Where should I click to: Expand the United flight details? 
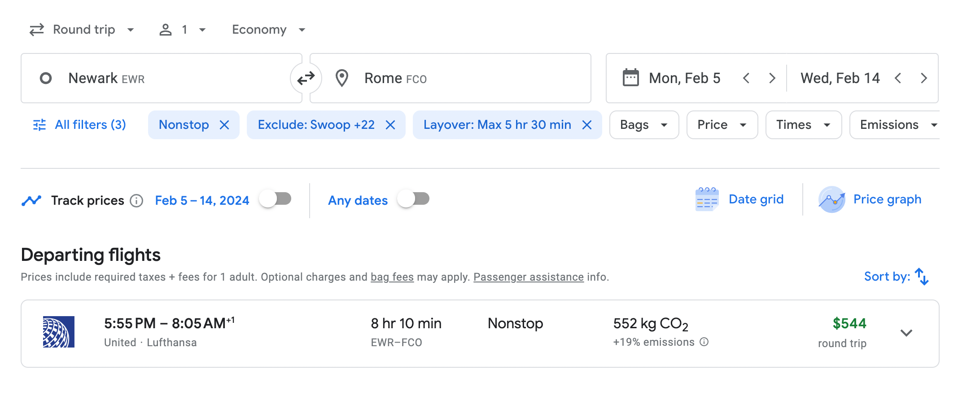point(906,333)
